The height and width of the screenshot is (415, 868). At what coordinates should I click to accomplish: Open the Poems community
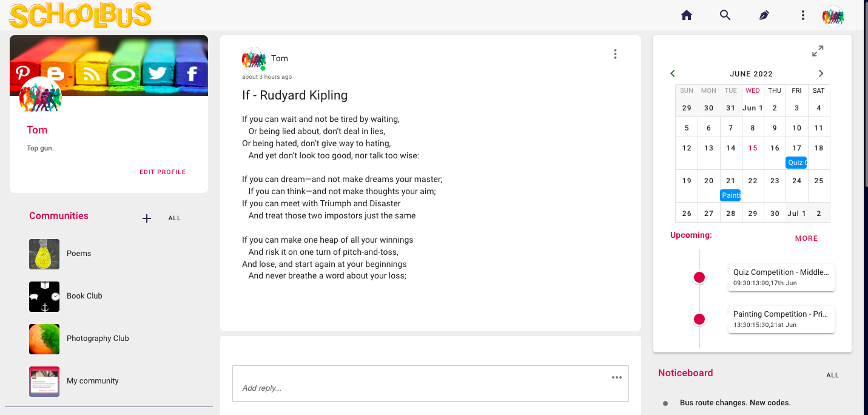(79, 254)
